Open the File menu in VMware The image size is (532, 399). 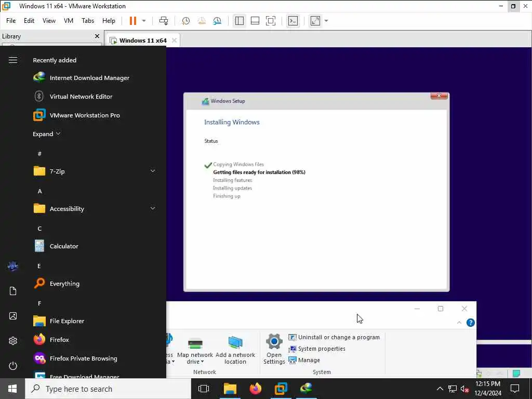[x=11, y=21]
